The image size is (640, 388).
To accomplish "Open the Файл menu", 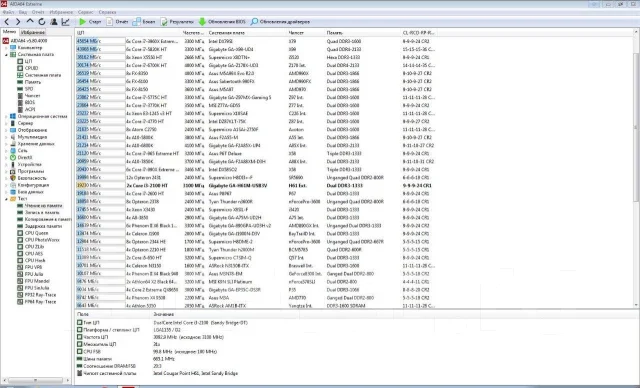I will coord(8,12).
